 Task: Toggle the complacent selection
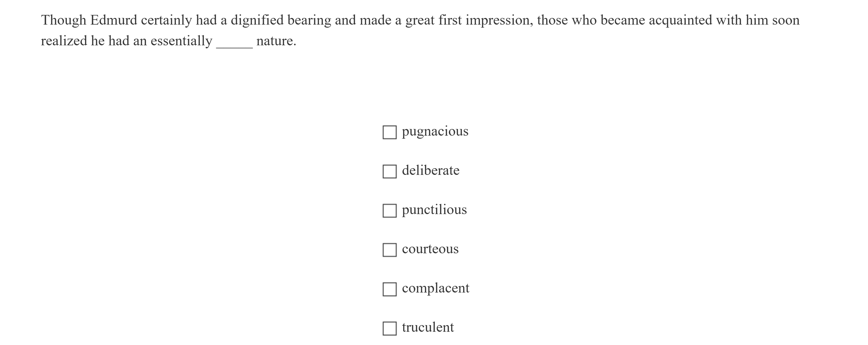click(389, 289)
